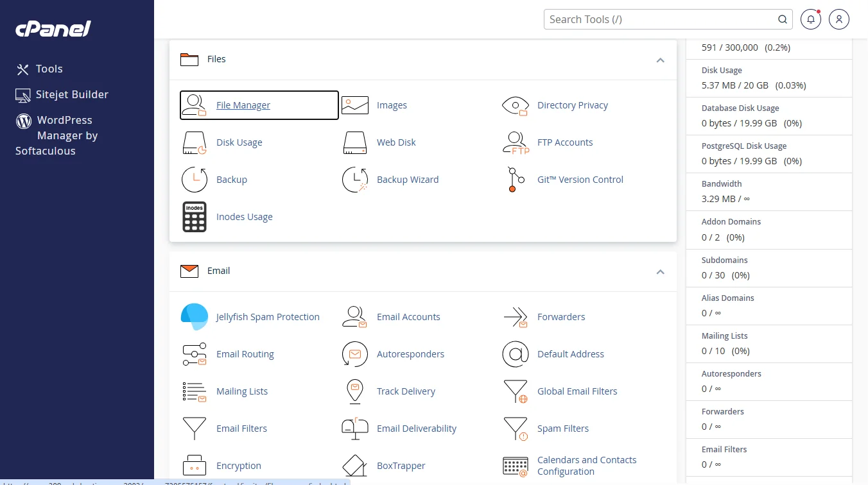
Task: Open the Directory Privacy link
Action: click(x=573, y=105)
